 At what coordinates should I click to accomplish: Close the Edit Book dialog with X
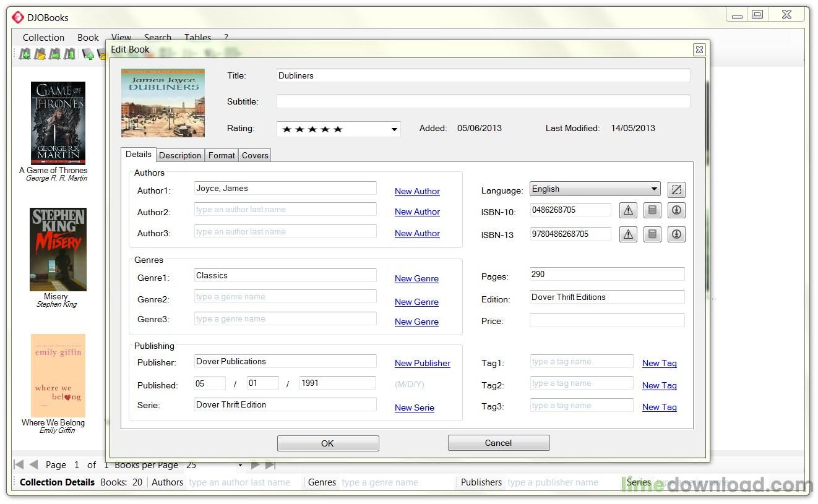pos(699,50)
